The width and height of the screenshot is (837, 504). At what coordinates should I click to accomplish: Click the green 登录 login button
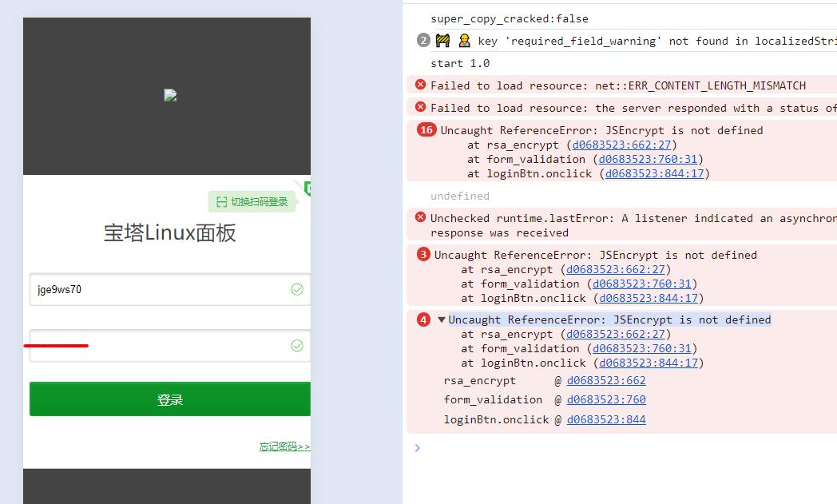170,399
